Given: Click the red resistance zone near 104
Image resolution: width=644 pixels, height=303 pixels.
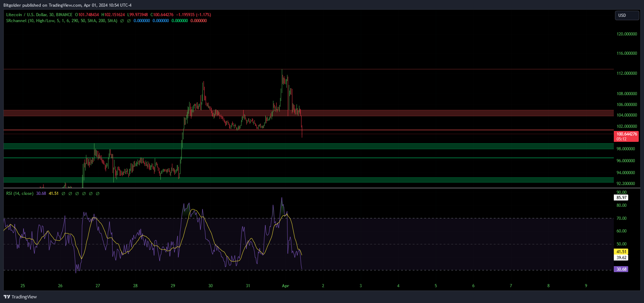Looking at the screenshot, I should (x=308, y=113).
